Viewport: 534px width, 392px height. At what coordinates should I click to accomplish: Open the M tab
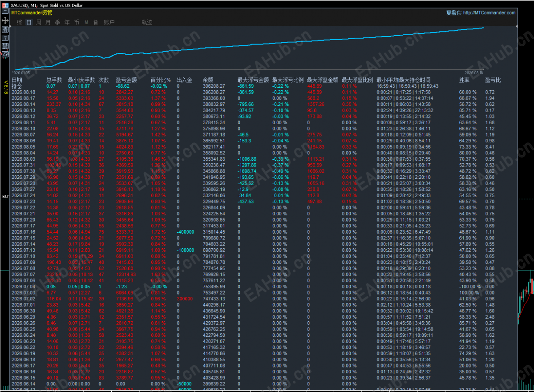point(86,22)
